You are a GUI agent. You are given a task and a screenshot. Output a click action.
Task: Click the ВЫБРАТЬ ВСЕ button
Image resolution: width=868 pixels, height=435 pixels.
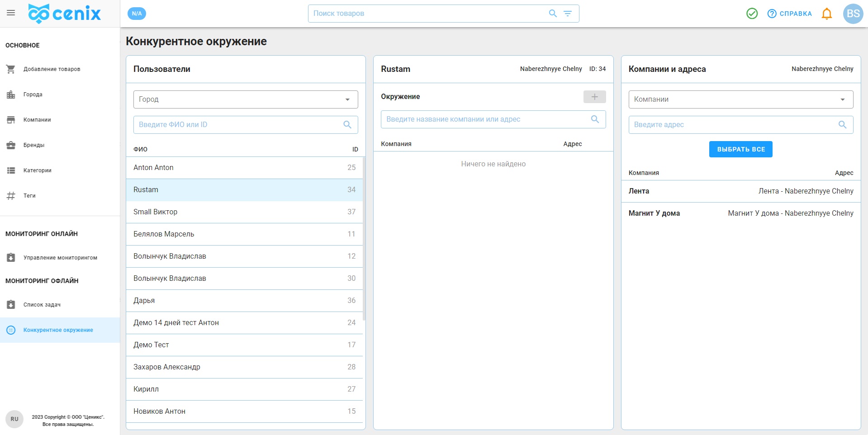pyautogui.click(x=741, y=149)
